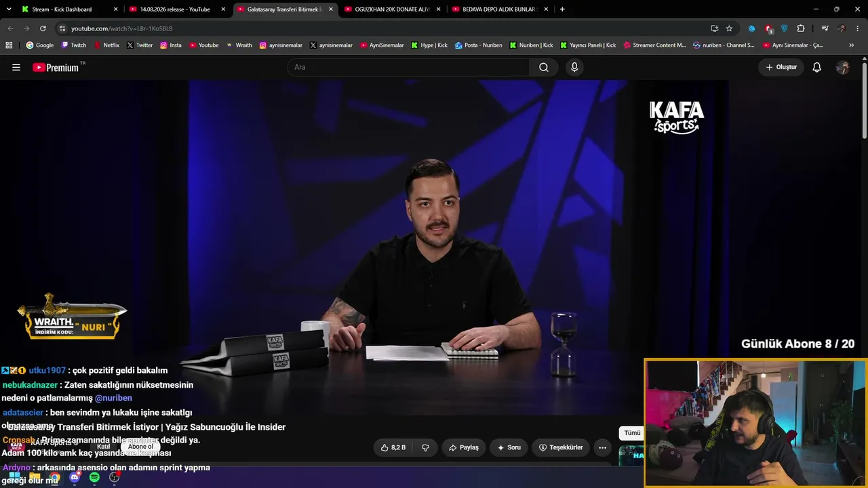This screenshot has height=488, width=868.
Task: Go to YouTube Premium home logo
Action: click(56, 67)
